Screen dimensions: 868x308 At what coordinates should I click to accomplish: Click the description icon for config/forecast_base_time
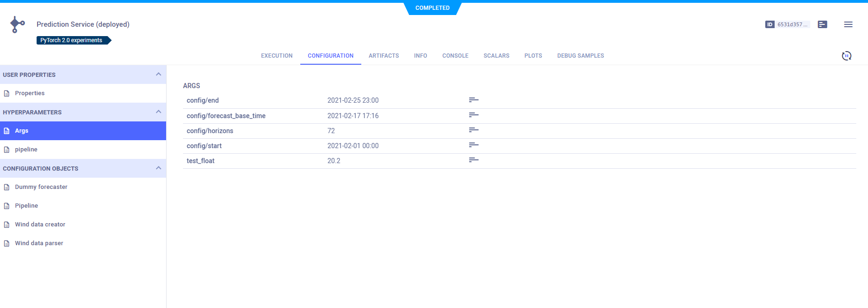tap(473, 115)
